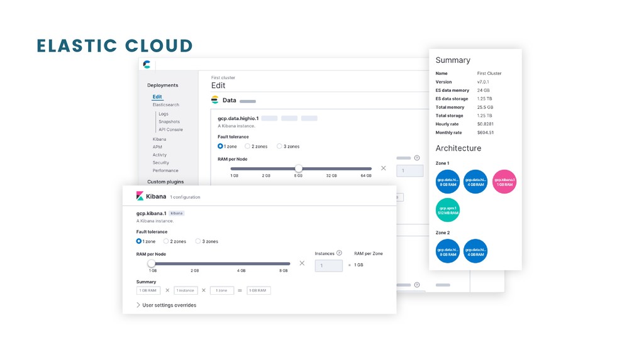Go to Kibana in the sidebar

tap(159, 139)
